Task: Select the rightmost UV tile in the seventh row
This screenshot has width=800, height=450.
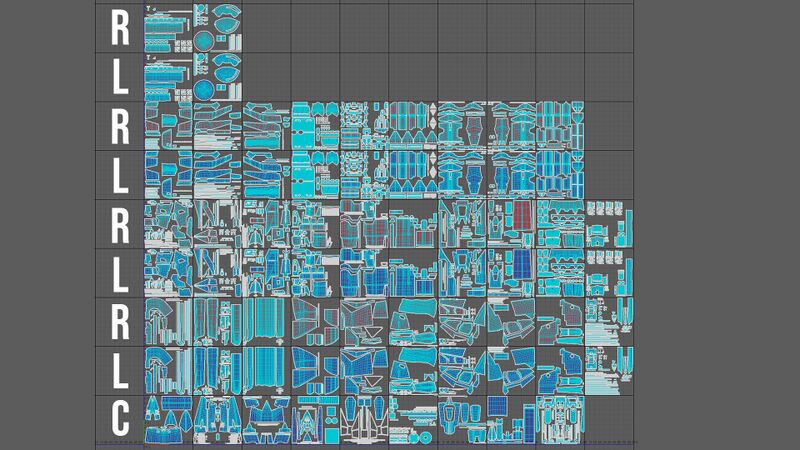Action: (x=609, y=321)
